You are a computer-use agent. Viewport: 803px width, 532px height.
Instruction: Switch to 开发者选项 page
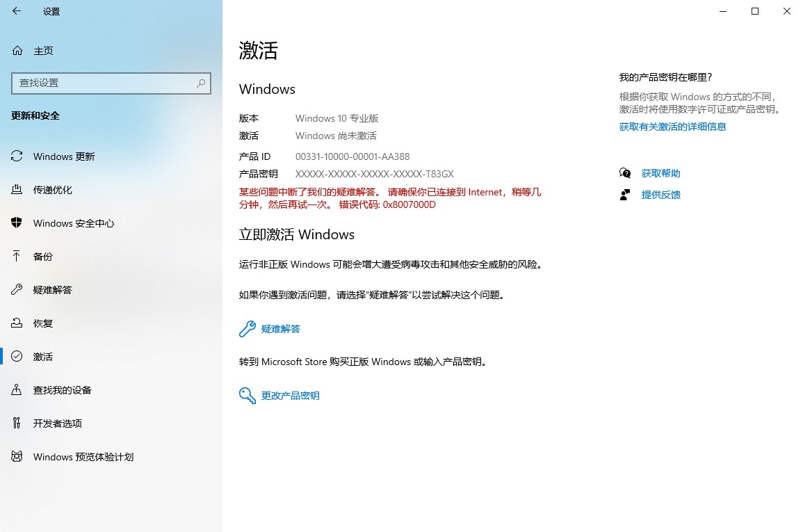pyautogui.click(x=58, y=424)
